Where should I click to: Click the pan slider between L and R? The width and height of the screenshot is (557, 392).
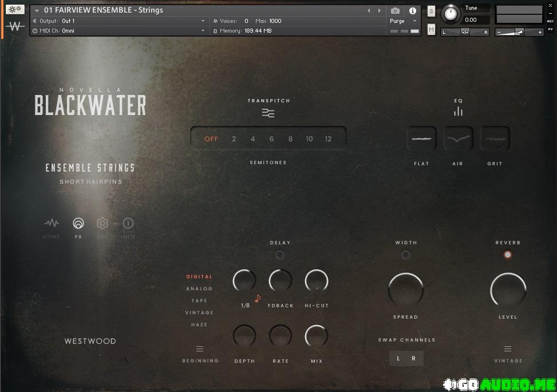coord(465,32)
